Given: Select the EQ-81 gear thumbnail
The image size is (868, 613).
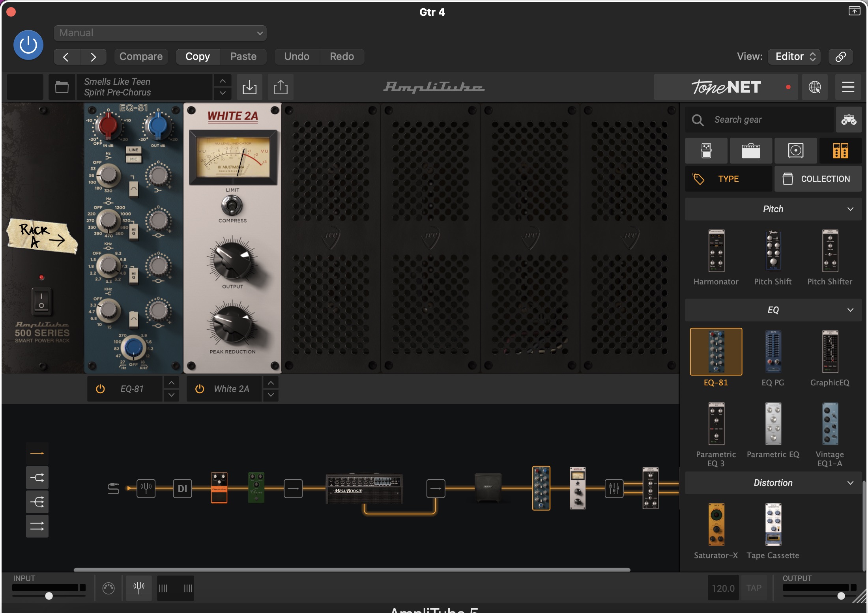Looking at the screenshot, I should click(x=716, y=352).
